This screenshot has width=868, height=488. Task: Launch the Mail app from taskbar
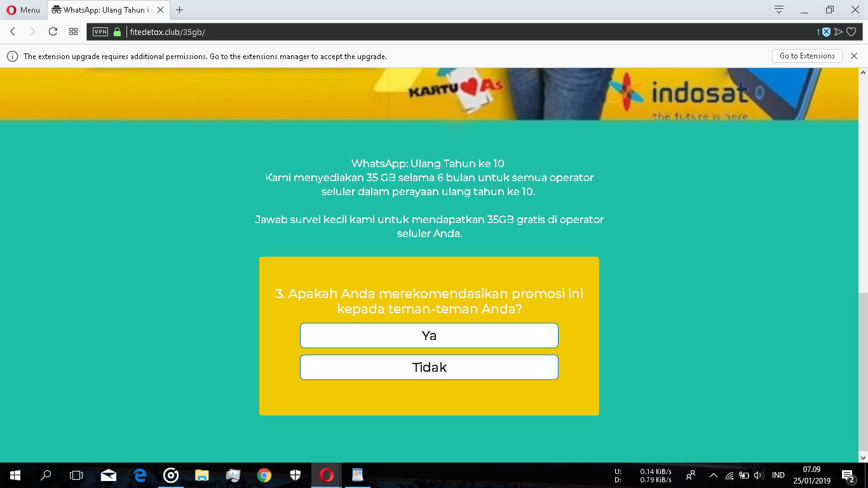109,475
